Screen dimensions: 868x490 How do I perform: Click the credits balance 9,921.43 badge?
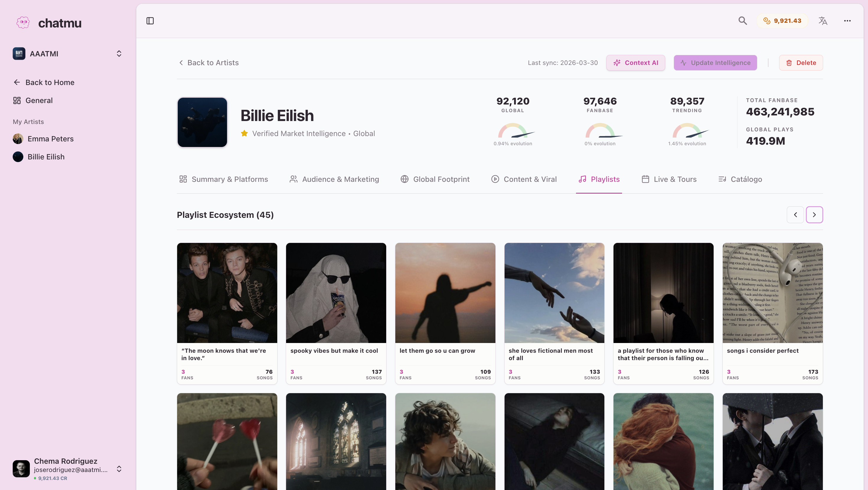[x=782, y=21]
